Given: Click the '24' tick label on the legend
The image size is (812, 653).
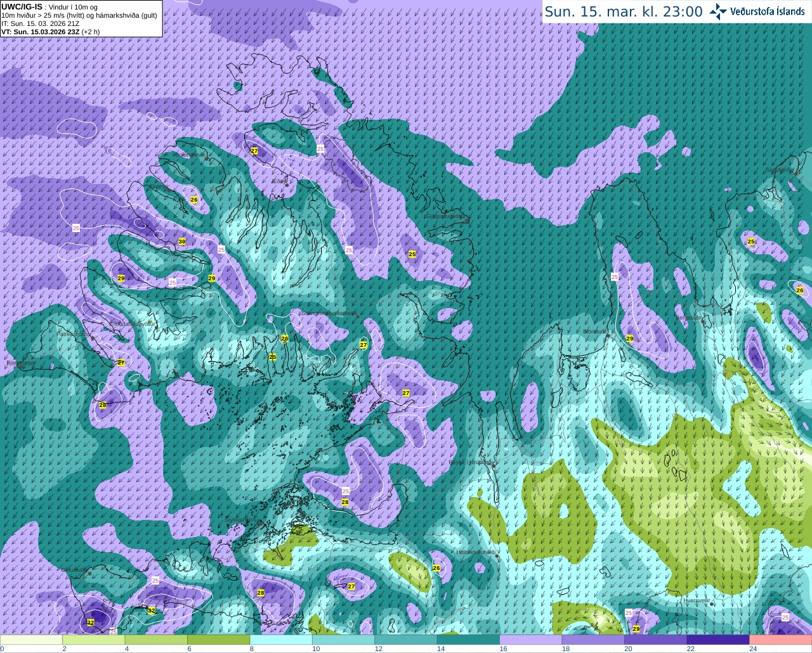Looking at the screenshot, I should tap(753, 649).
